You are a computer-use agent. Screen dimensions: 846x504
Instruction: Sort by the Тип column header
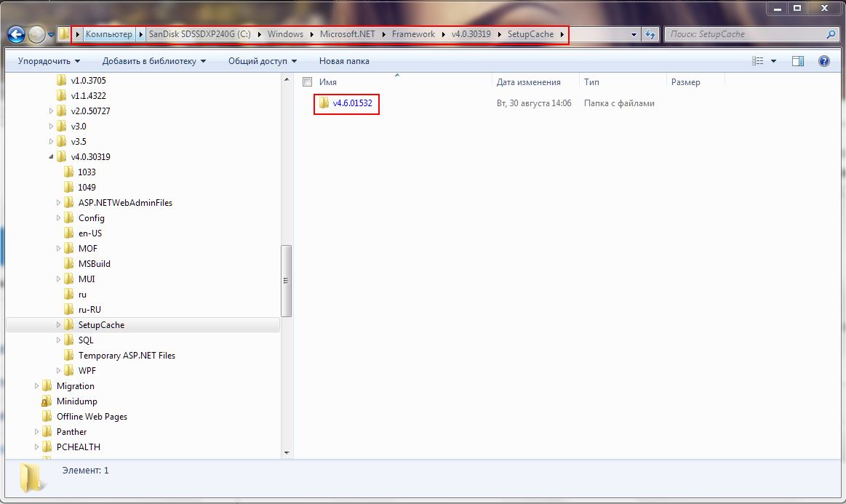(591, 82)
